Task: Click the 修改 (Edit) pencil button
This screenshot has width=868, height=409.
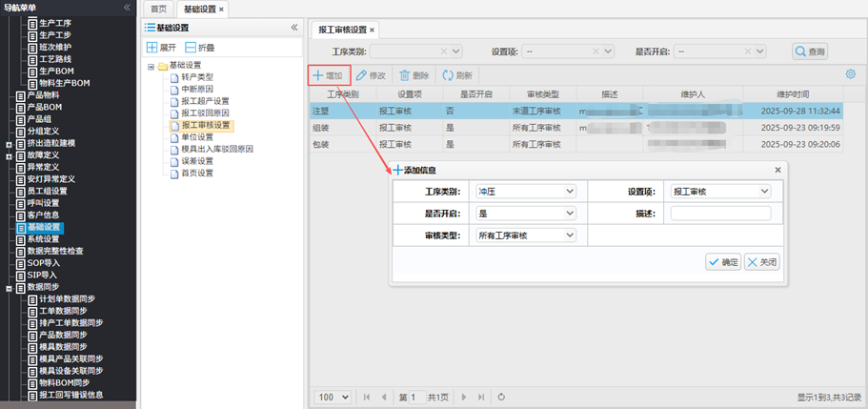Action: tap(371, 74)
